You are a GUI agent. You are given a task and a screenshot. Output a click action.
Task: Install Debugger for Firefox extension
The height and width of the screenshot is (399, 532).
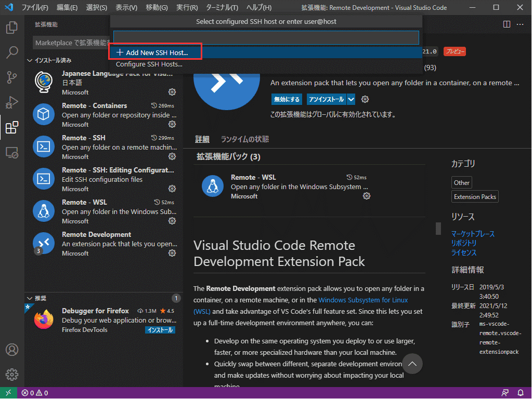[x=160, y=330]
